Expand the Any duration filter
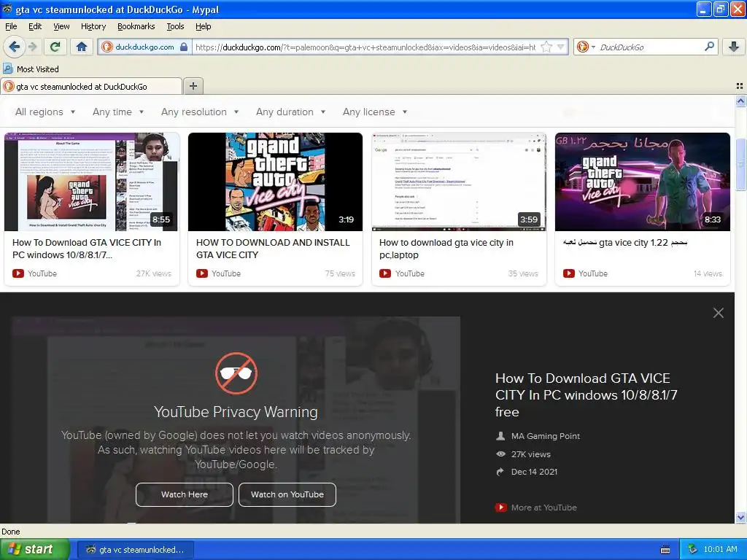747x560 pixels. [290, 112]
